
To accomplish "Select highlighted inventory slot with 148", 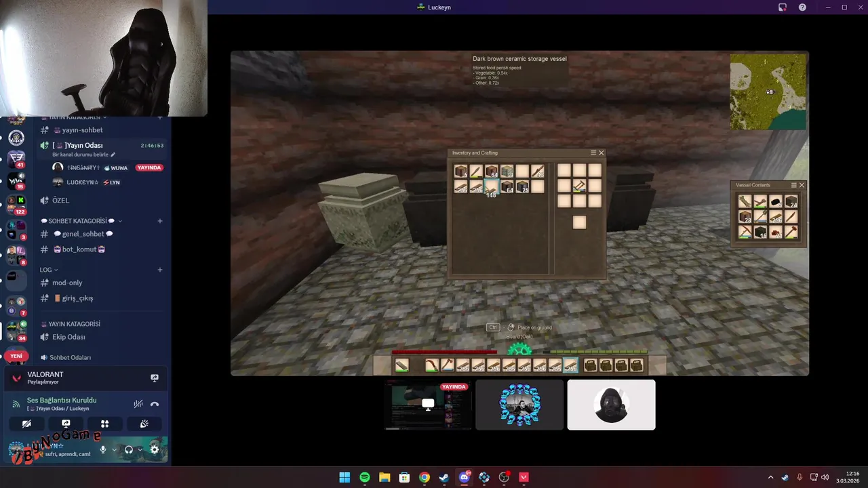I will [491, 187].
